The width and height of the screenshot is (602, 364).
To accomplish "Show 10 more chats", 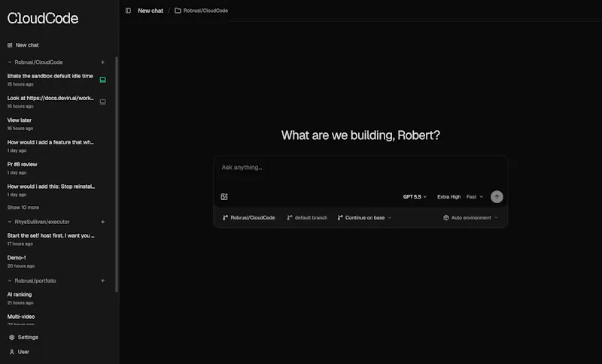I will click(23, 208).
